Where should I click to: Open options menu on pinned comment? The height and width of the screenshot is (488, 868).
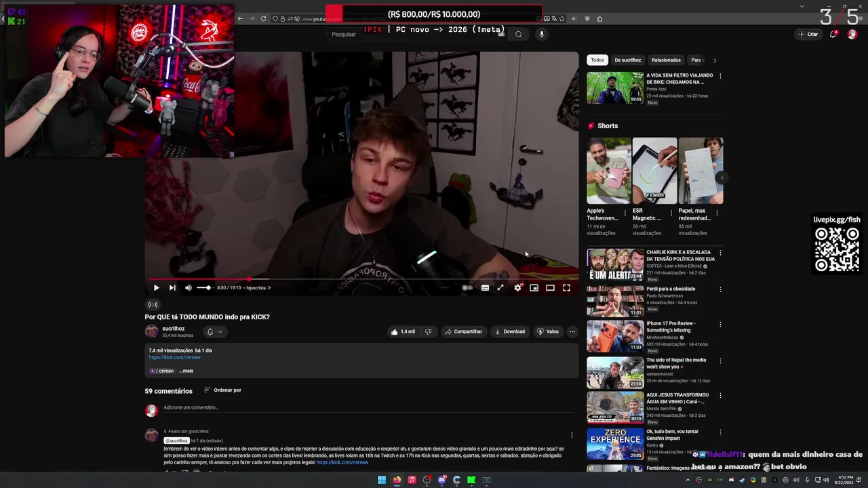pos(572,435)
